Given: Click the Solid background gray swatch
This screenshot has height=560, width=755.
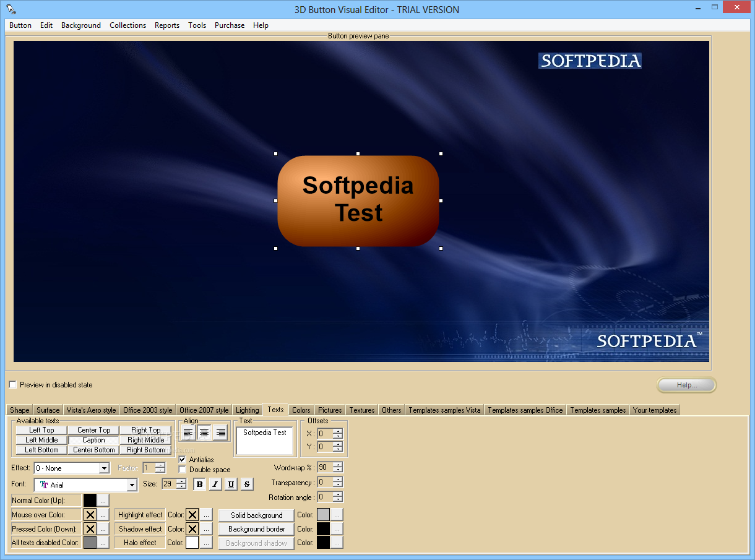Looking at the screenshot, I should pos(323,514).
